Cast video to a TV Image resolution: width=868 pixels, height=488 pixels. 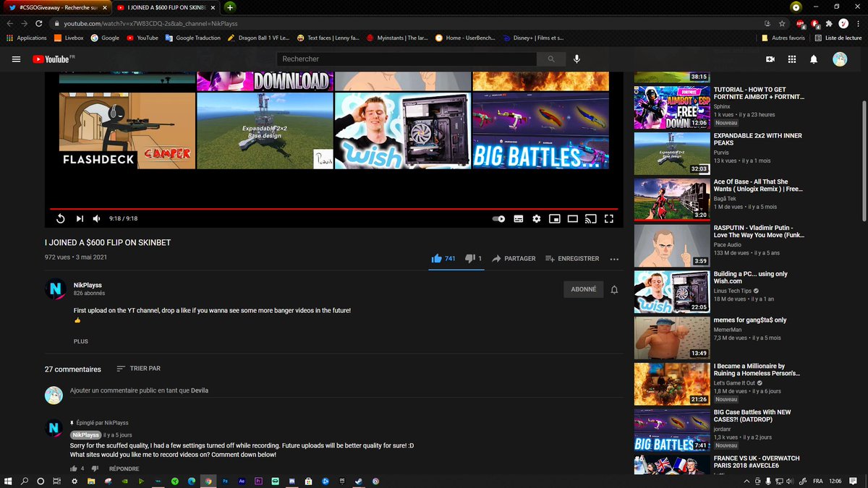590,218
